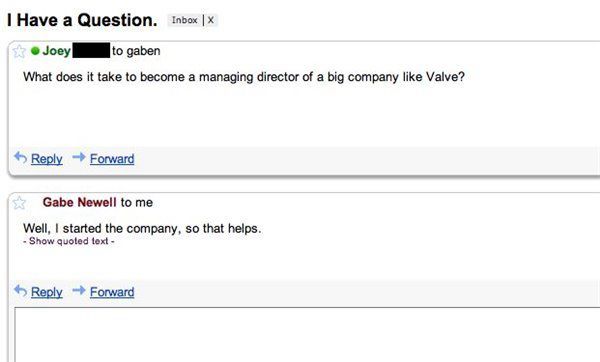Click the green chat status dot beside Joey
The height and width of the screenshot is (362, 600).
(35, 51)
